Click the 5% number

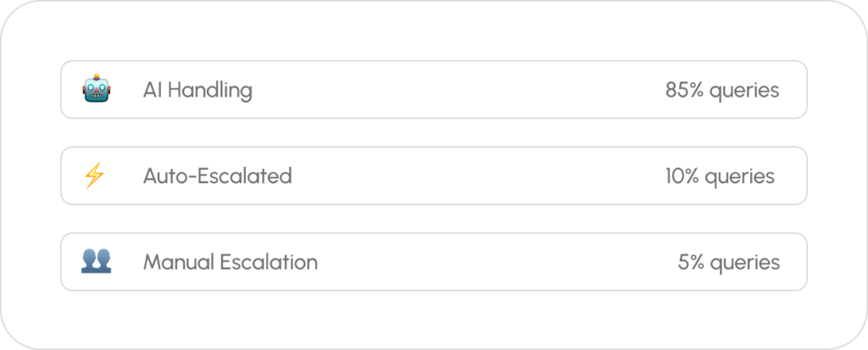[x=691, y=262]
